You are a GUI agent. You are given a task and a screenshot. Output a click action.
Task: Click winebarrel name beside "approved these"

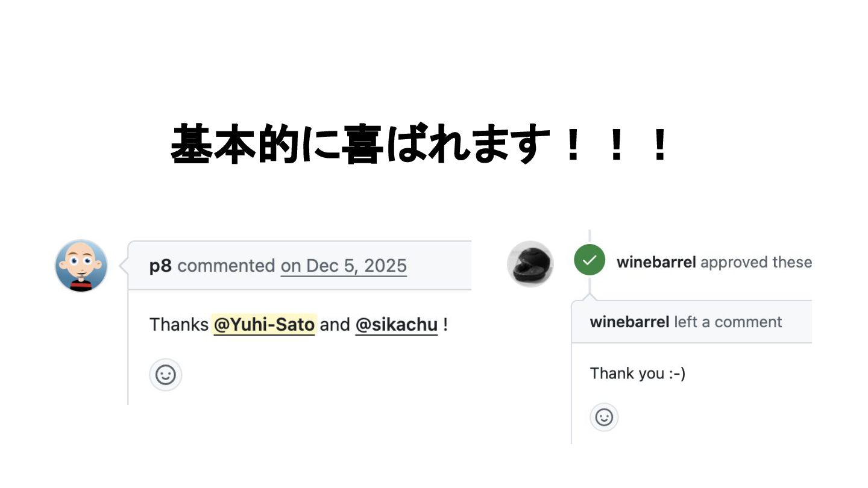point(656,262)
